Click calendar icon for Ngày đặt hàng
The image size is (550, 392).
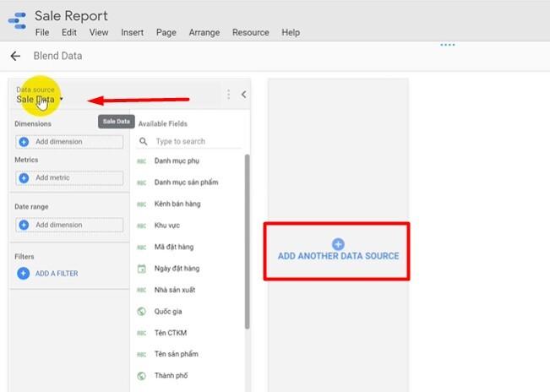coord(142,269)
